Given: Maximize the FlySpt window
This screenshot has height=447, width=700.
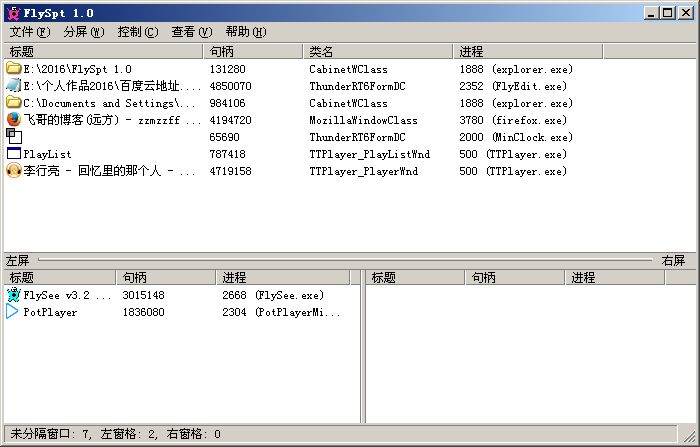Looking at the screenshot, I should 668,13.
